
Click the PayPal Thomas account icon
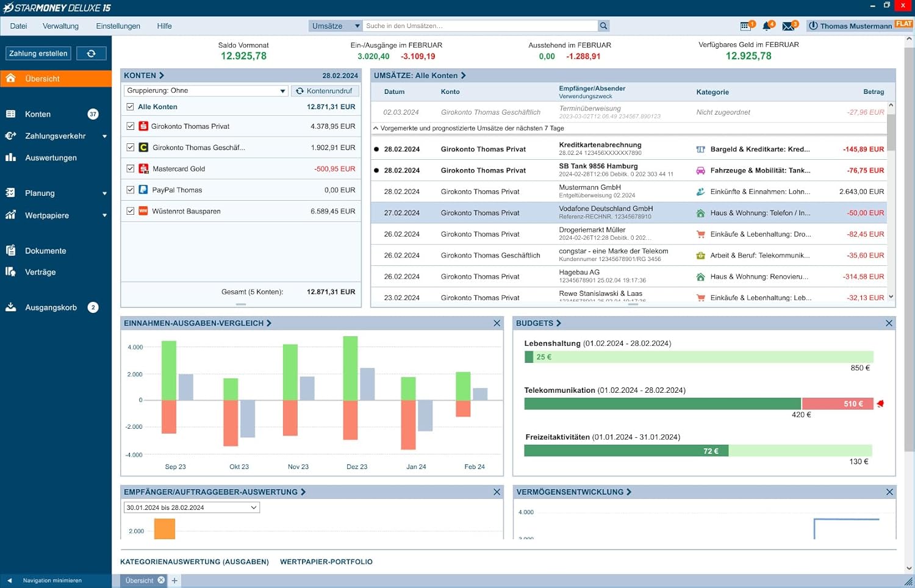coord(143,190)
